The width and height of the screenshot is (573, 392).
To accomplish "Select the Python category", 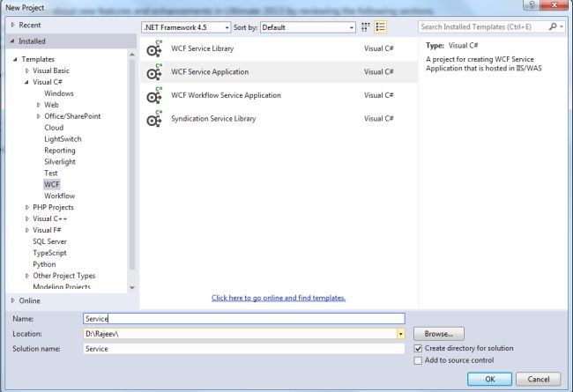I will click(x=44, y=264).
